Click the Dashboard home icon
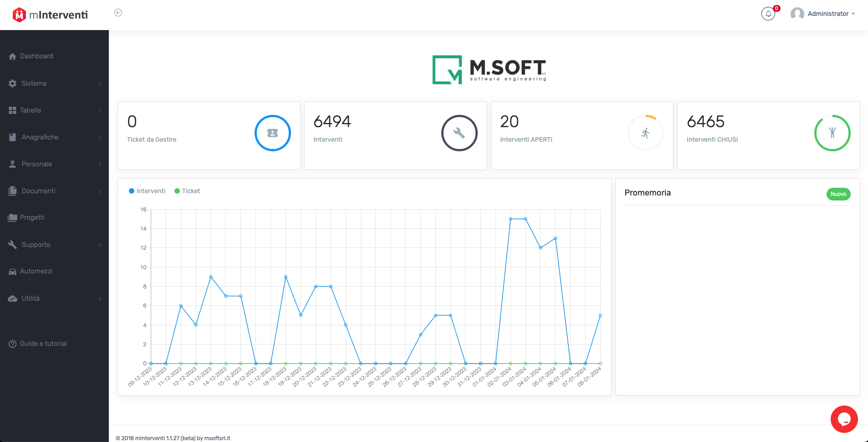 click(x=13, y=57)
